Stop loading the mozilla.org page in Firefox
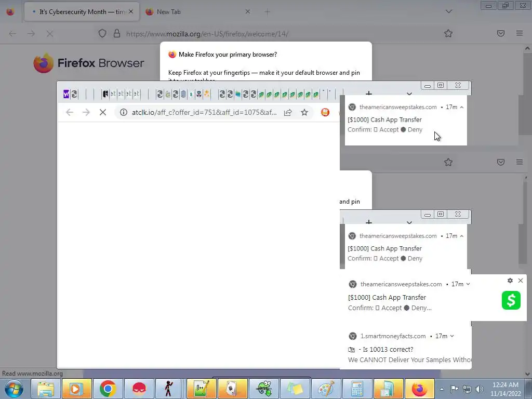The width and height of the screenshot is (532, 399). click(50, 34)
